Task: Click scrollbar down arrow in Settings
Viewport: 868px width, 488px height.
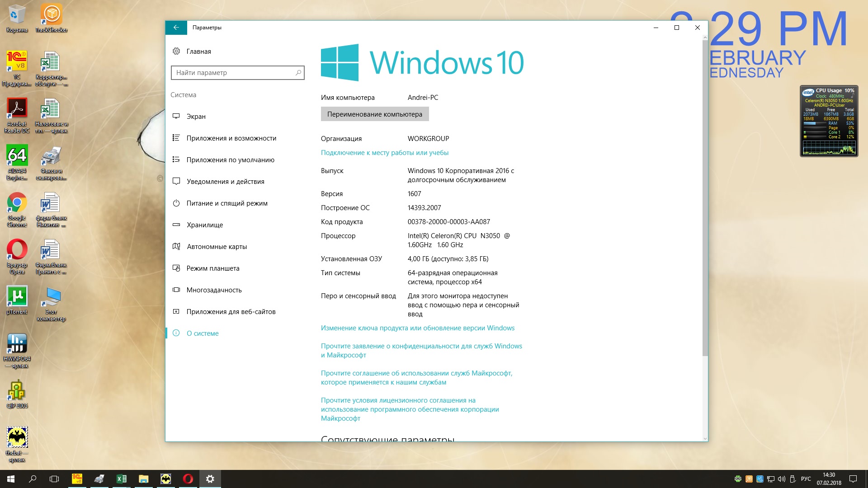Action: pyautogui.click(x=705, y=438)
